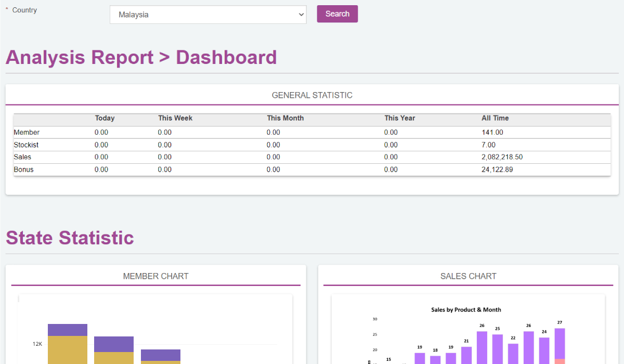Open the Country dropdown showing Malaysia
Image resolution: width=624 pixels, height=364 pixels.
tap(208, 15)
